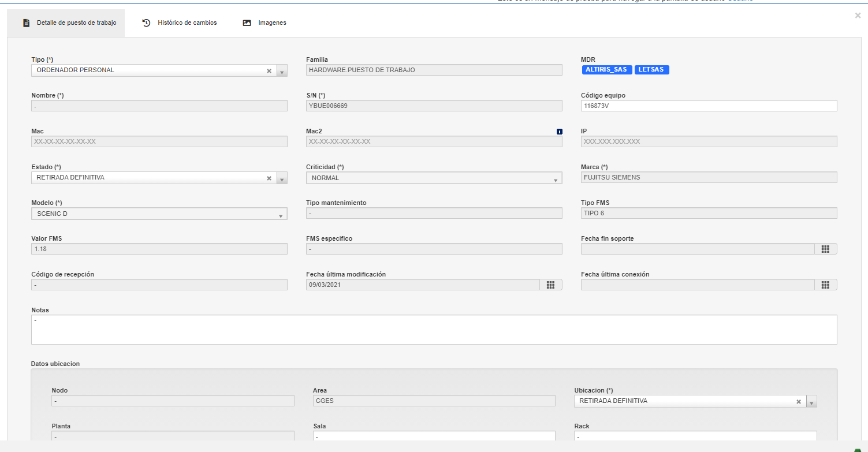The width and height of the screenshot is (868, 452).
Task: Click the Estado value RETIRADA DEFINITIVA
Action: pyautogui.click(x=70, y=178)
